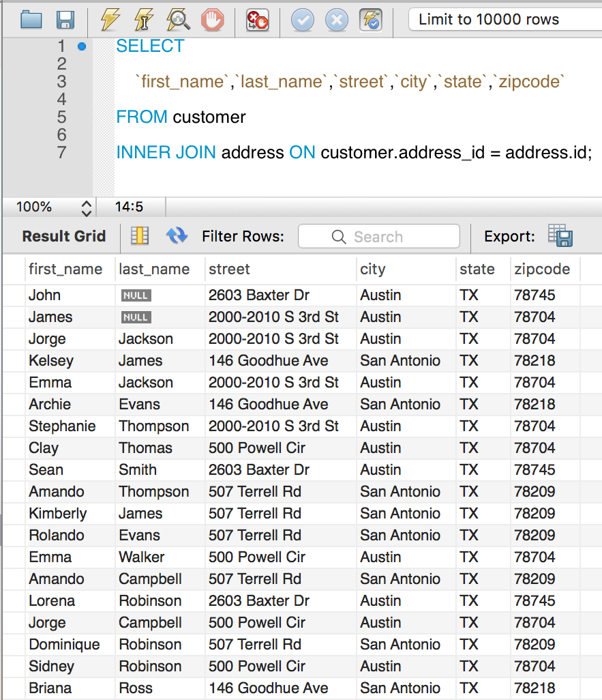
Task: Select the first_name cell 'Archie'
Action: pos(70,405)
